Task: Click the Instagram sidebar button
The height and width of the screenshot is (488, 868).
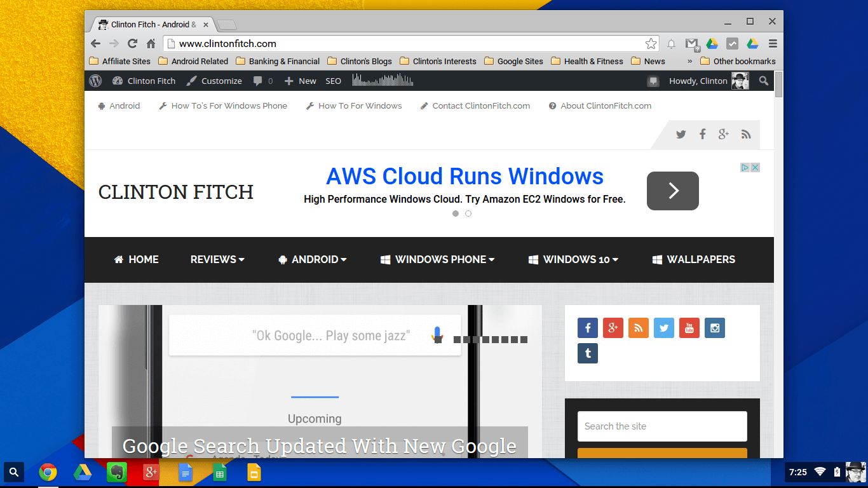Action: [x=715, y=328]
